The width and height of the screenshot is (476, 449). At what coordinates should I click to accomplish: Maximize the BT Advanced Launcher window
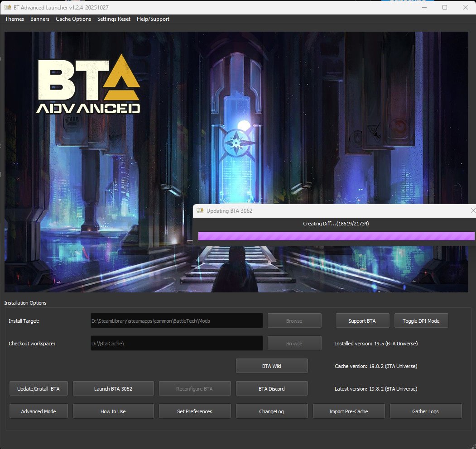[x=445, y=7]
